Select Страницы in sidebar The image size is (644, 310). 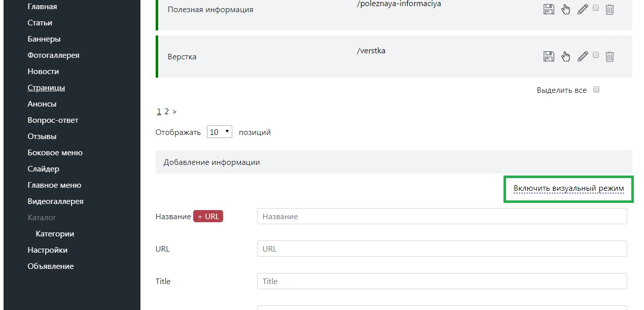(x=46, y=88)
